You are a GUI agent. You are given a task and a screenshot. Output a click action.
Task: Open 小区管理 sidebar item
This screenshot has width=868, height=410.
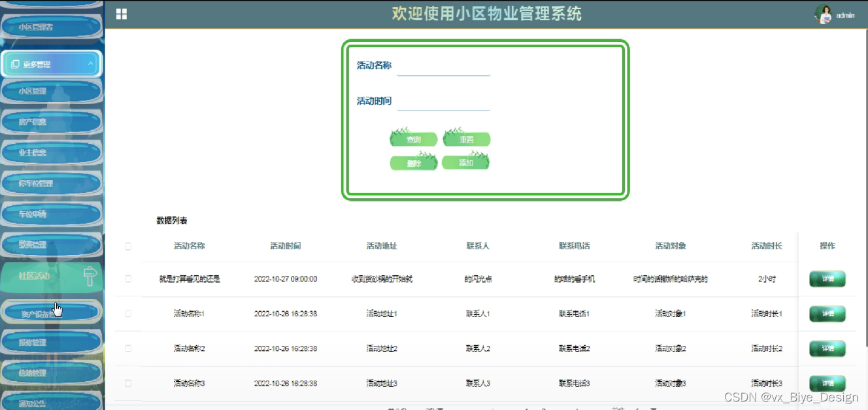point(52,92)
